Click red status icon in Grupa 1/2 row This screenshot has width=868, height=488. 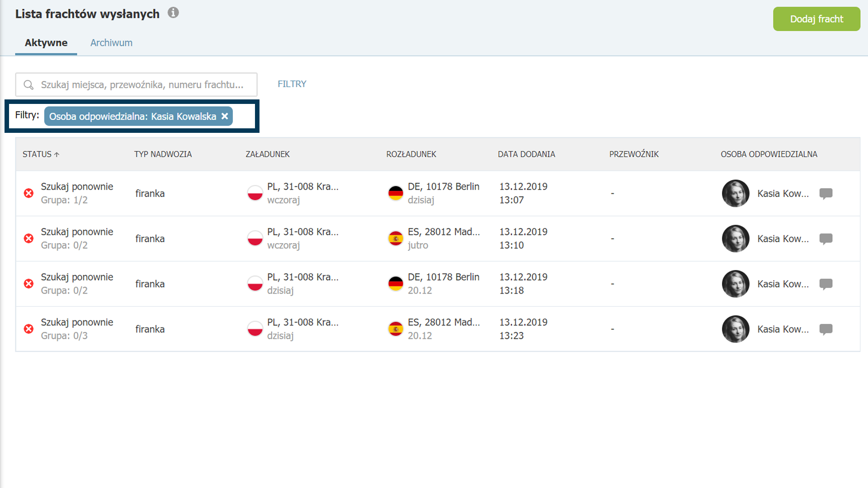pos(28,193)
